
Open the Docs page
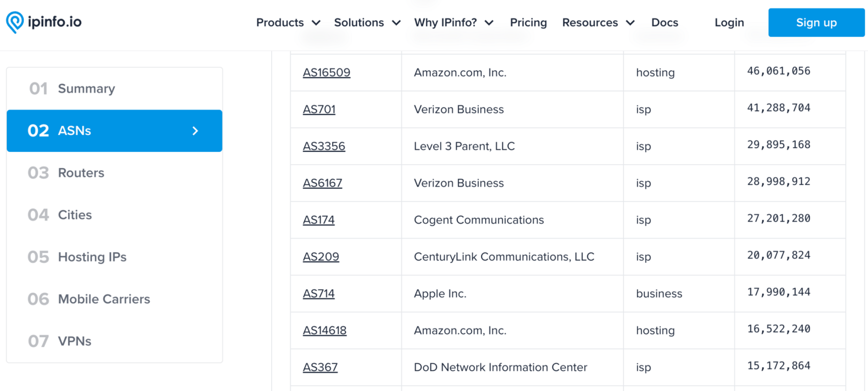pyautogui.click(x=664, y=23)
